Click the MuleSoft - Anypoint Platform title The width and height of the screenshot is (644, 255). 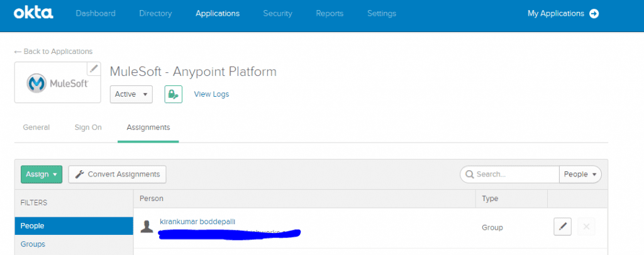(193, 72)
